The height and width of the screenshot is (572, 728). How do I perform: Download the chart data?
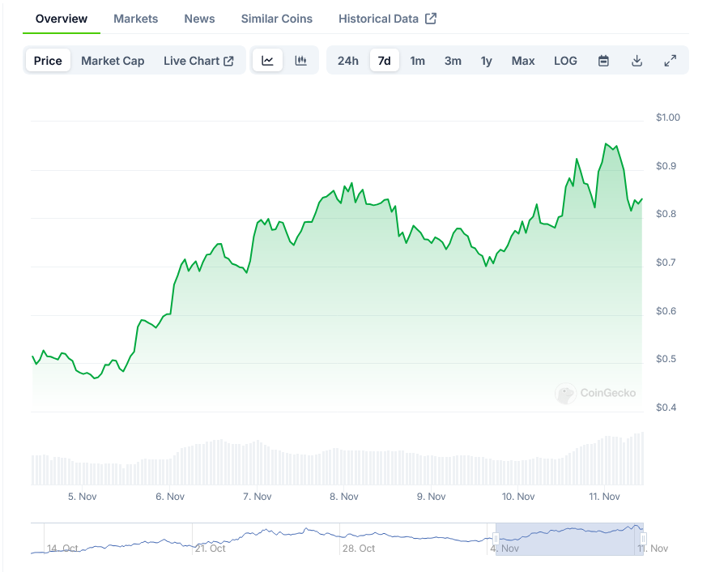pyautogui.click(x=637, y=61)
